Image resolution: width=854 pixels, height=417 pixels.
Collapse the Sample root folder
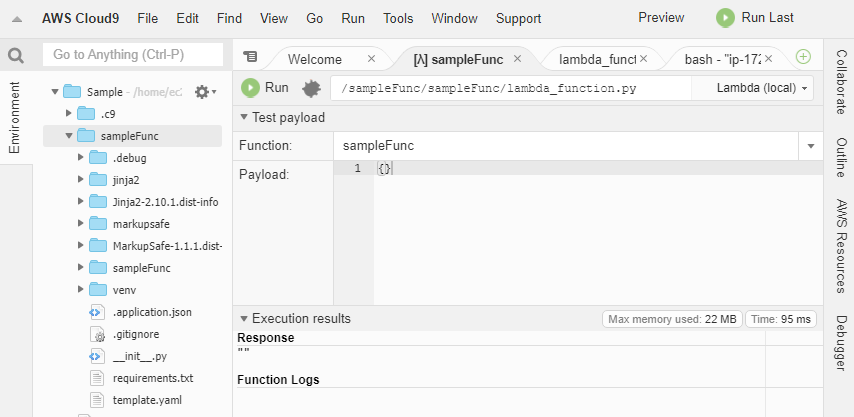pyautogui.click(x=55, y=91)
